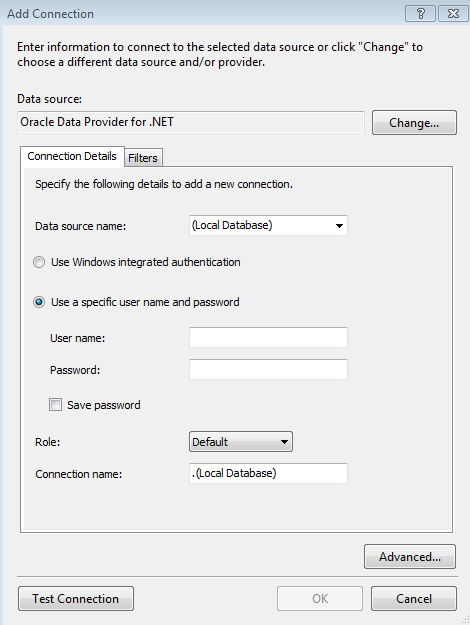The width and height of the screenshot is (470, 625).
Task: Click the Oracle Data Provider data source field
Action: 191,122
